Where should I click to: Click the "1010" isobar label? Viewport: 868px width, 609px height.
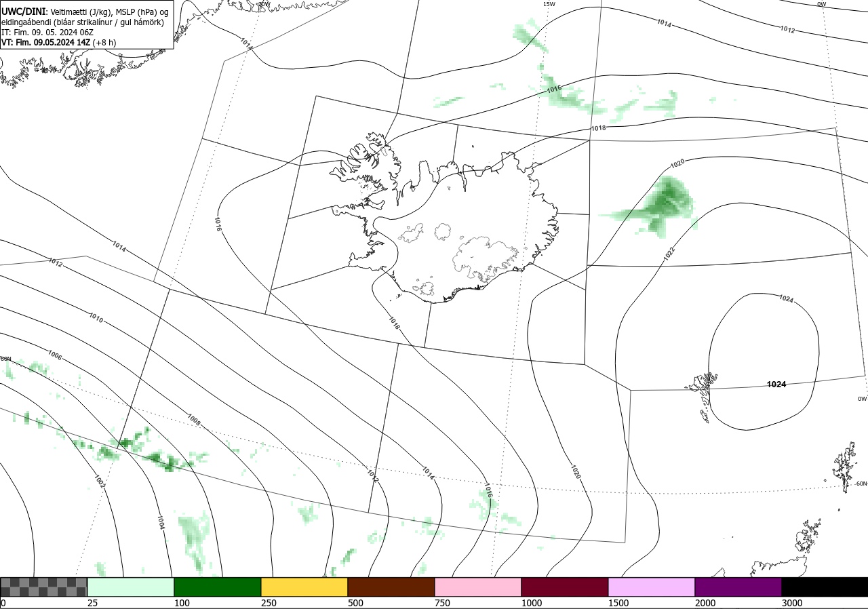coord(96,317)
